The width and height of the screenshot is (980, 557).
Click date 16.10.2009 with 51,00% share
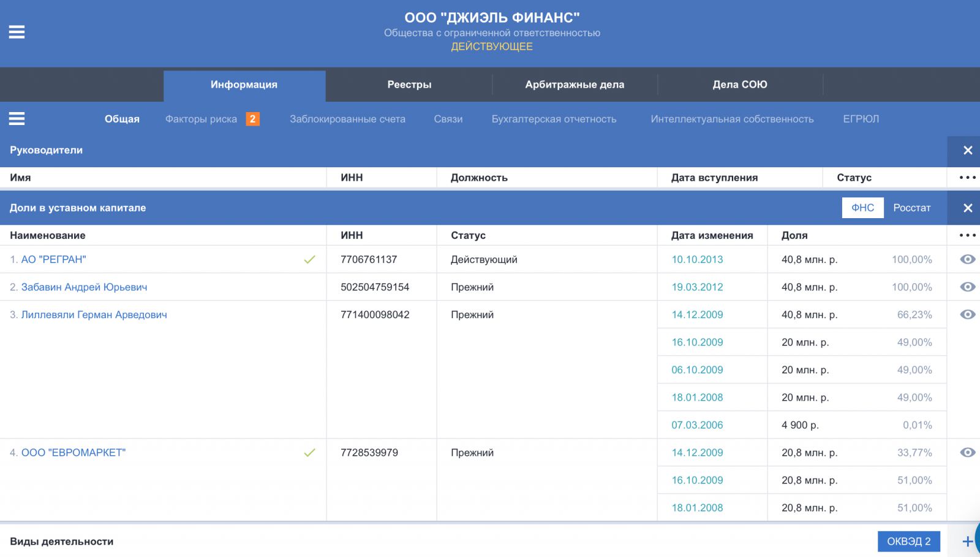pyautogui.click(x=697, y=480)
